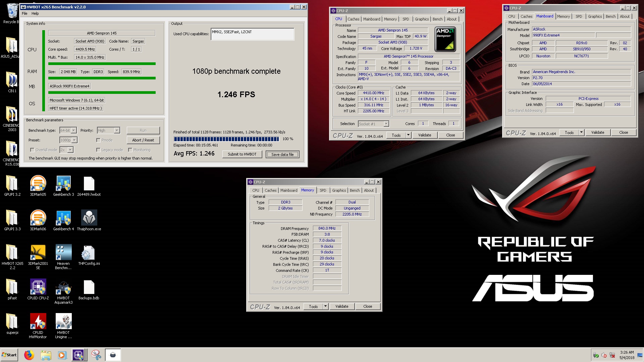Switch to Graphics tab in Mainboard window
Screen dimensions: 644x362
(x=595, y=16)
